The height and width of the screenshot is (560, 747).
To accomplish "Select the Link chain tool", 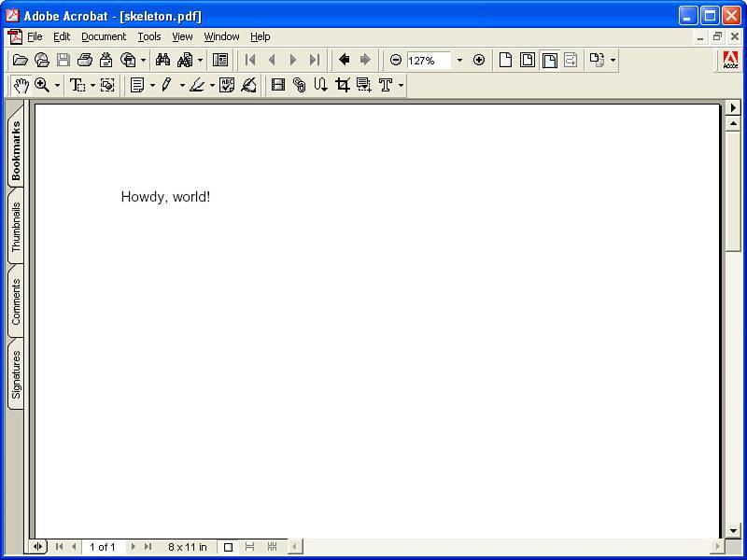I will (299, 85).
